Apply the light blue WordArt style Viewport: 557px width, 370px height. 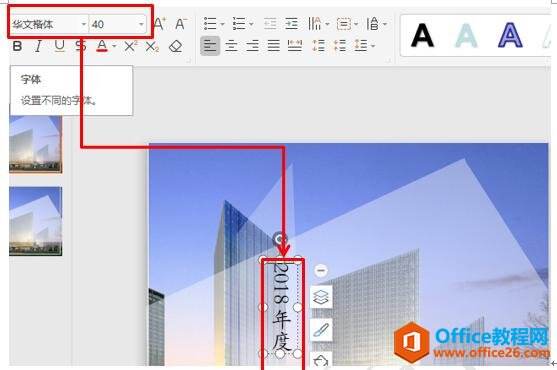pos(466,35)
